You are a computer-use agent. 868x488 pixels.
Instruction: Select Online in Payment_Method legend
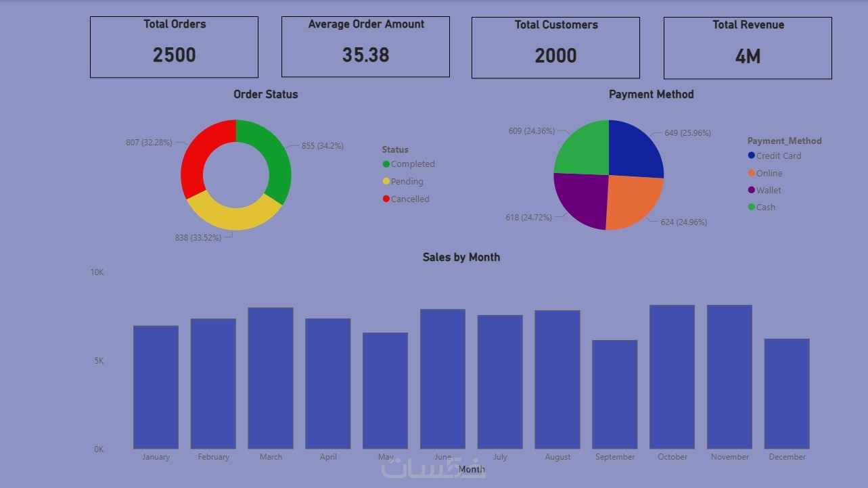[x=764, y=173]
